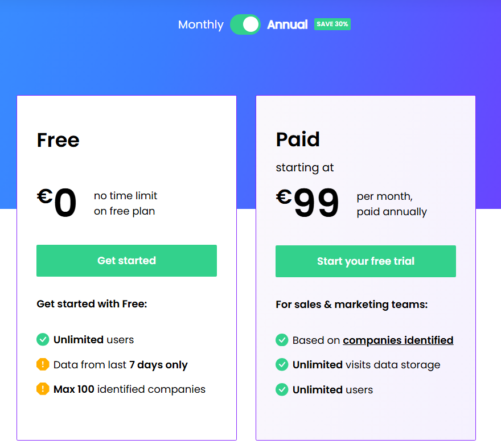Click the Free plan heading
The width and height of the screenshot is (501, 448).
[58, 140]
